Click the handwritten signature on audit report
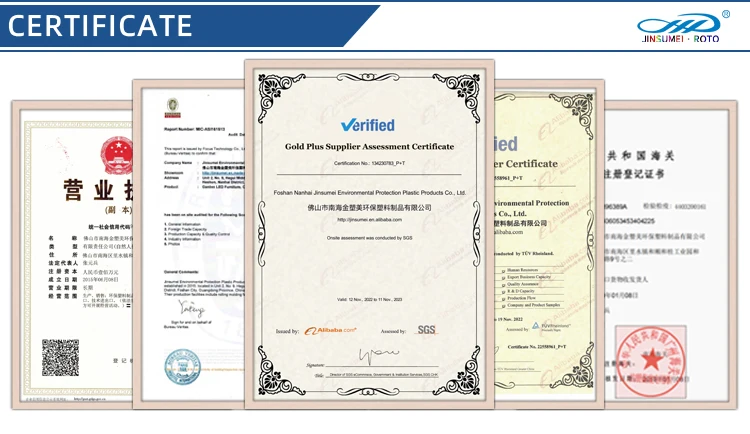 [192, 309]
